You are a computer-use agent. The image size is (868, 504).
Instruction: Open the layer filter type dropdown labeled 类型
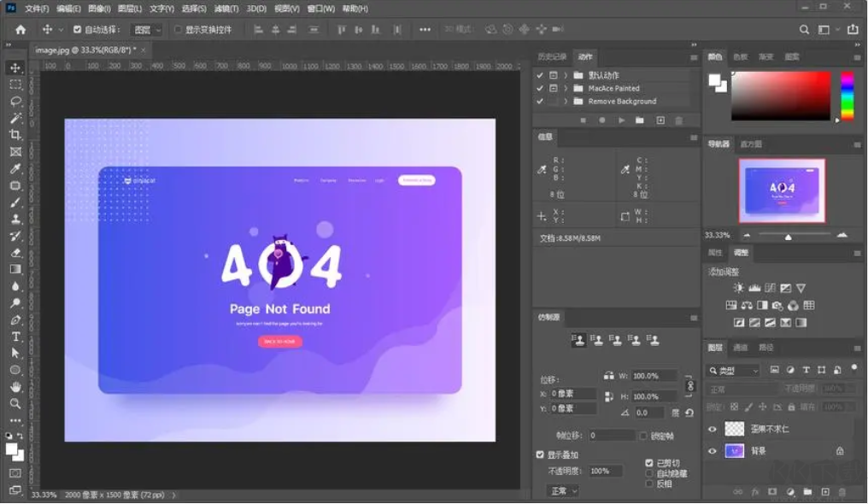click(x=732, y=370)
